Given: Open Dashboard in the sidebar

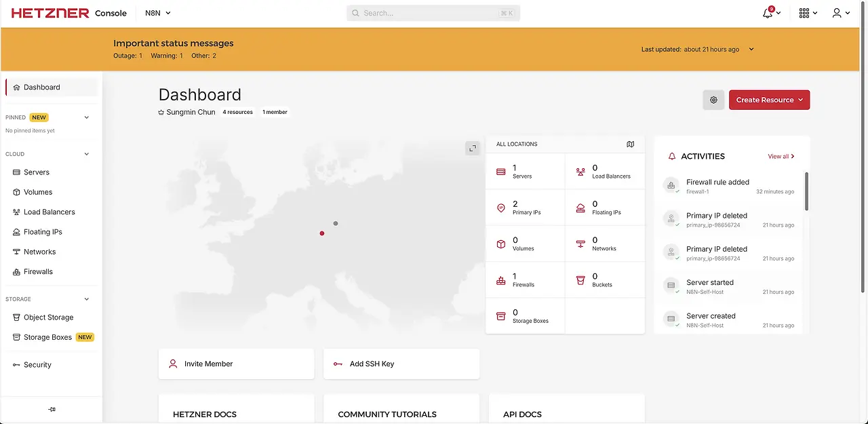Looking at the screenshot, I should tap(52, 87).
